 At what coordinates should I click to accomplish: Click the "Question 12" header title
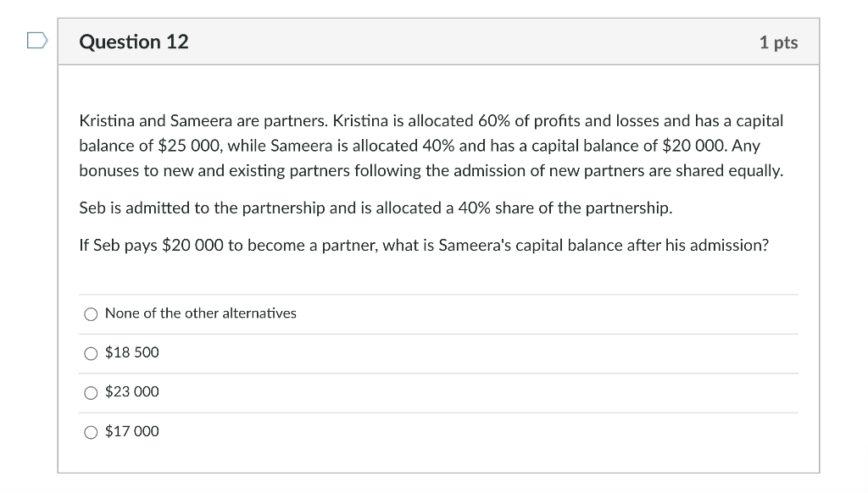coord(134,42)
